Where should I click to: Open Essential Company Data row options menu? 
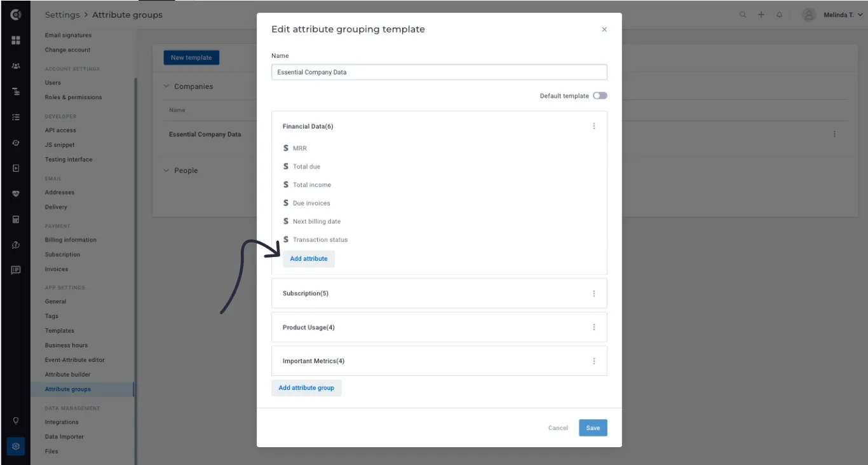[x=834, y=134]
